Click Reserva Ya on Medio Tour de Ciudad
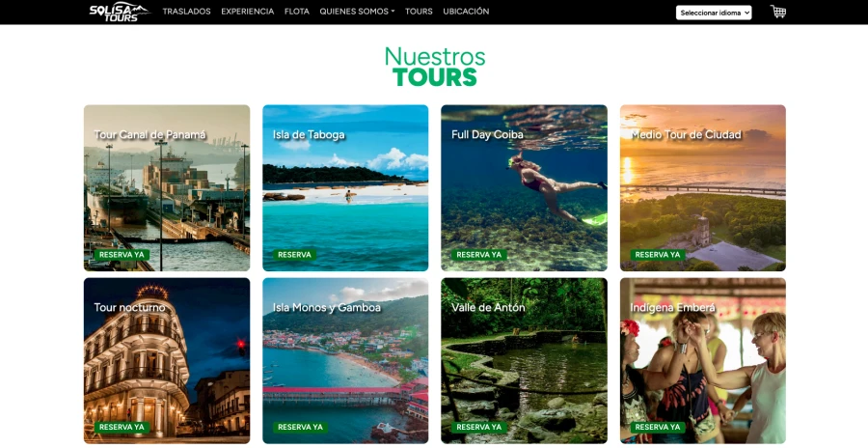The image size is (868, 448). click(x=658, y=255)
